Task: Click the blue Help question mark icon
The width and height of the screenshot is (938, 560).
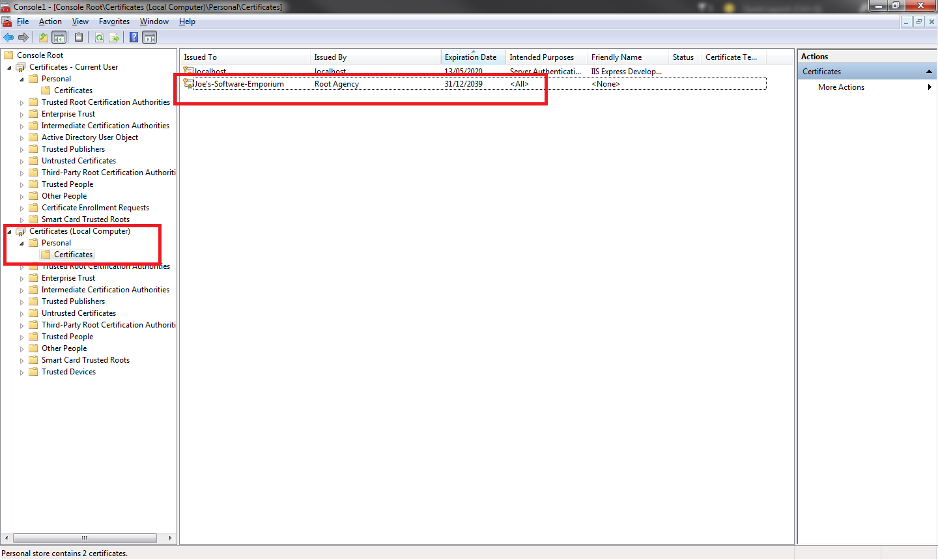Action: click(134, 37)
